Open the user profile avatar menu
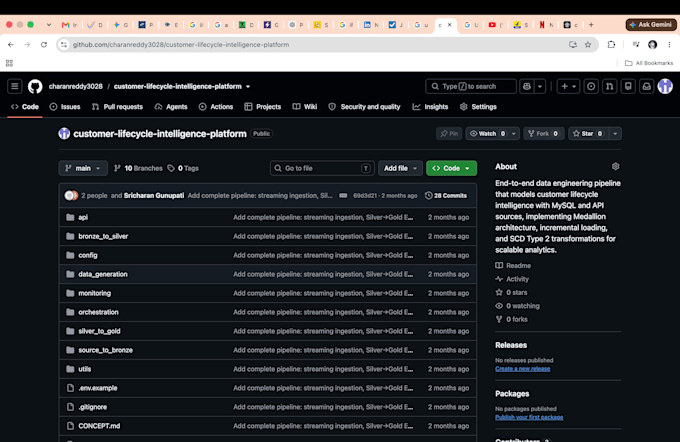 pos(665,86)
